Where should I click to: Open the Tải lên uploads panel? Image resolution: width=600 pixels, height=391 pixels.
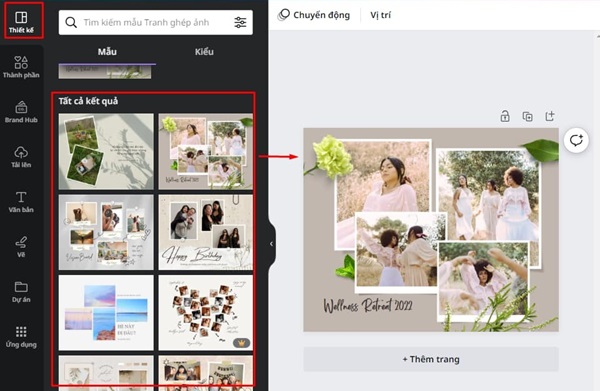[21, 157]
